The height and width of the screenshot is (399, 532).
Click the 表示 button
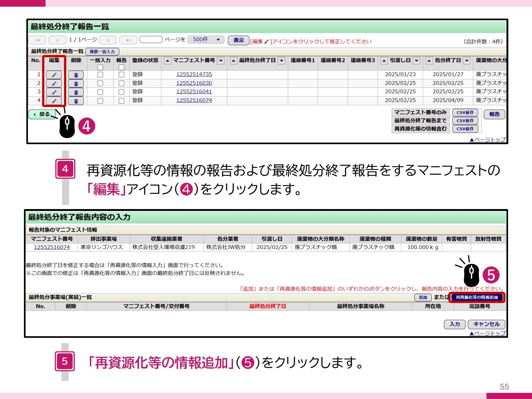pos(239,40)
